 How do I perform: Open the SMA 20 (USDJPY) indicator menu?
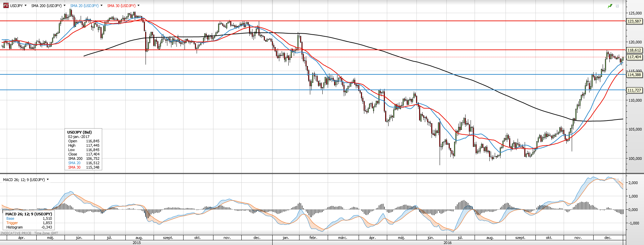pos(102,6)
